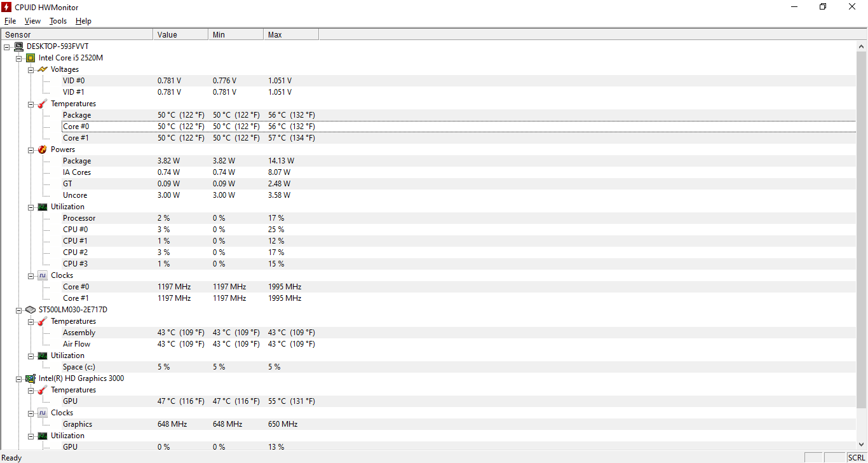868x463 pixels.
Task: Select the CPU #3 row
Action: (458, 264)
